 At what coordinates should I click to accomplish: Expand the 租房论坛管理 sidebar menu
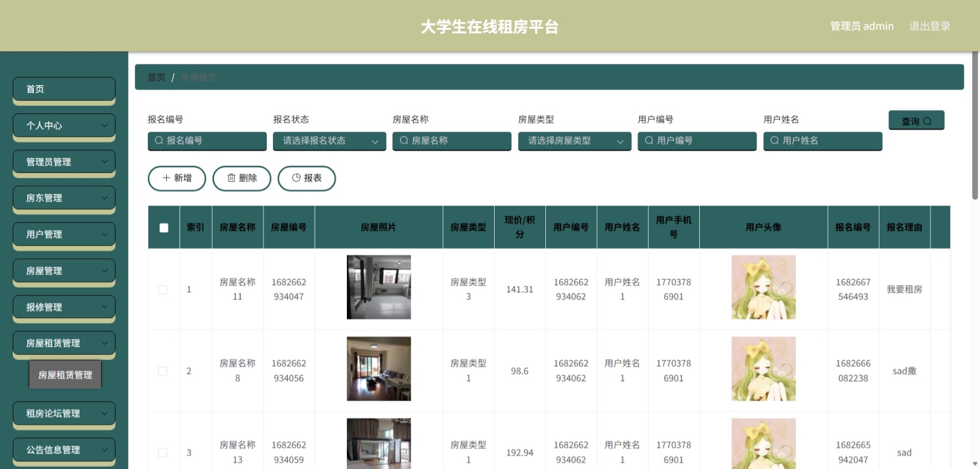click(x=64, y=413)
